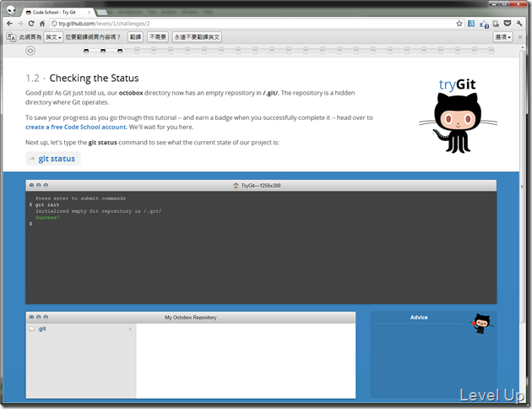Go back using the browser back arrow
The image size is (532, 409).
9,24
